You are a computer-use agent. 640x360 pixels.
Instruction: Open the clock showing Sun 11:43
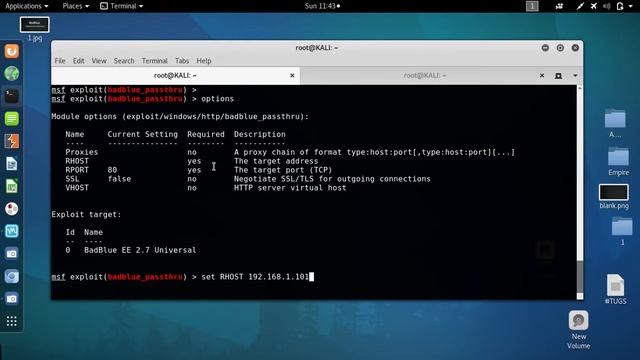[x=322, y=6]
